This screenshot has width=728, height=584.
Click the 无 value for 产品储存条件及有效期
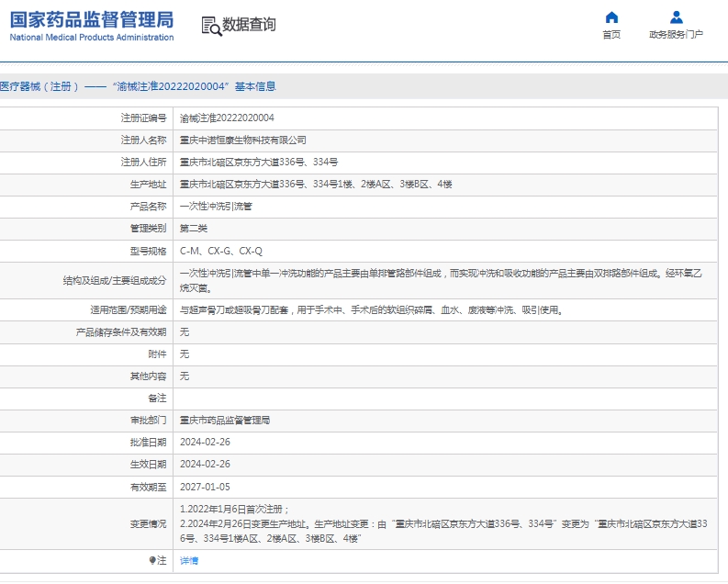185,331
